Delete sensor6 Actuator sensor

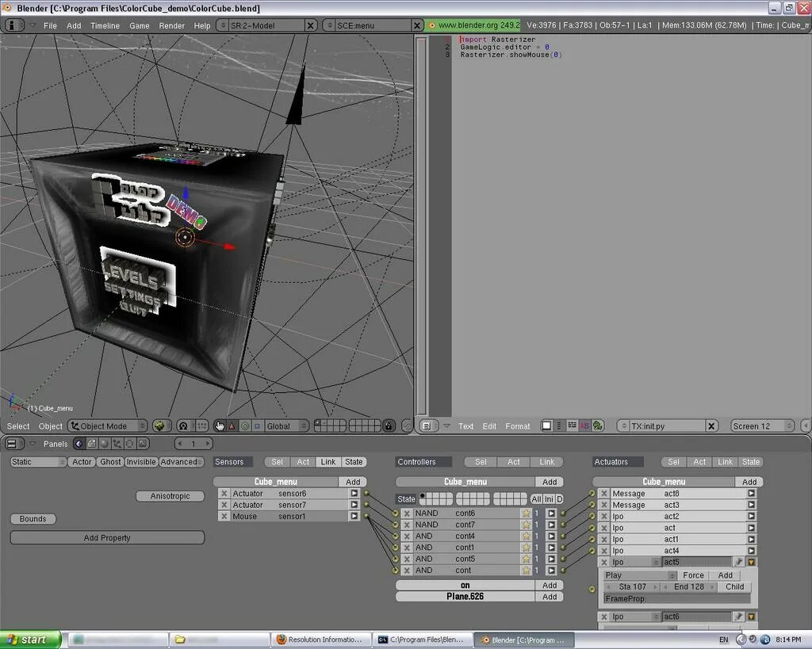[224, 493]
